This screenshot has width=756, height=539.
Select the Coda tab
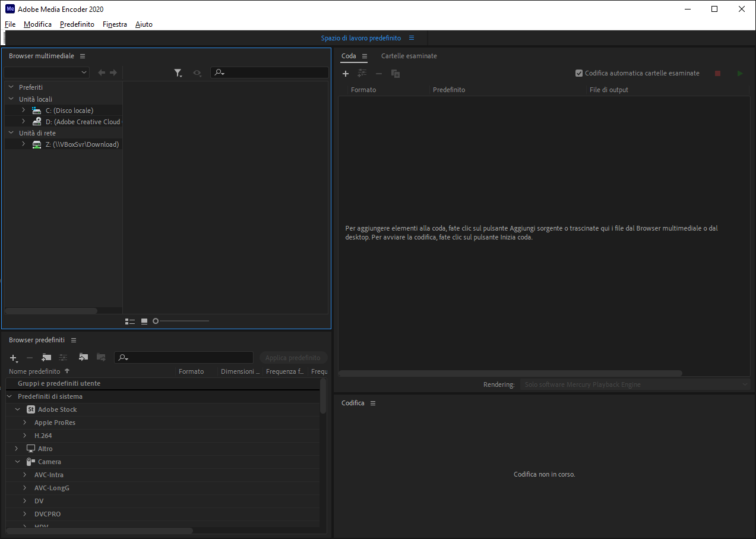point(349,56)
